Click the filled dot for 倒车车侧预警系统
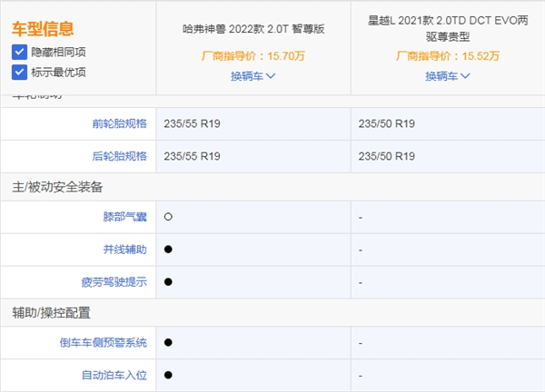545x392 pixels. (169, 343)
